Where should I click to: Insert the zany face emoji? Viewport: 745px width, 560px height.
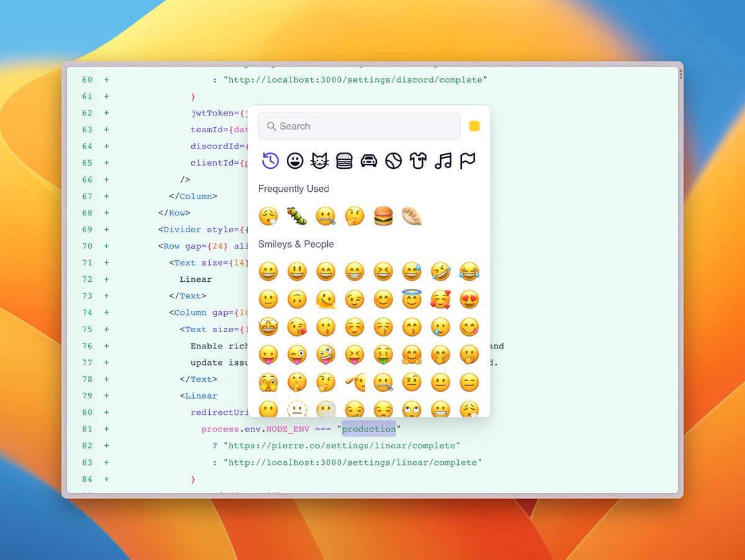point(326,355)
